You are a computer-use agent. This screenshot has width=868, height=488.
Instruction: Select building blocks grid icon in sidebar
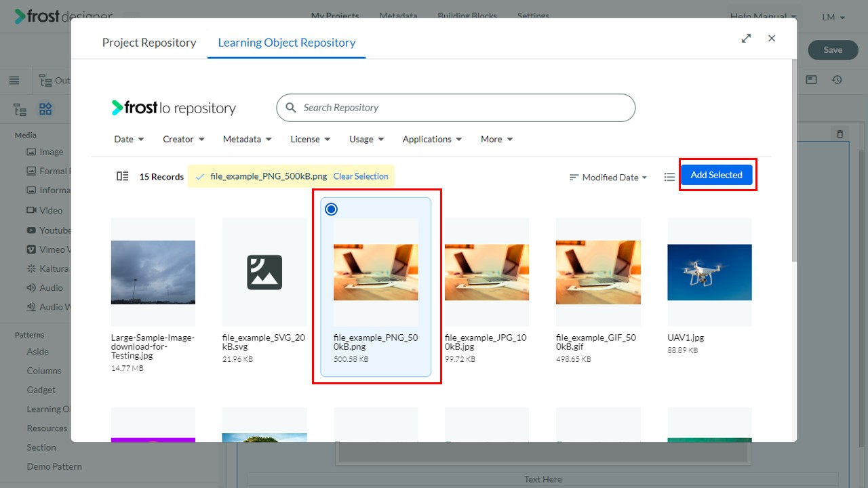click(x=45, y=109)
